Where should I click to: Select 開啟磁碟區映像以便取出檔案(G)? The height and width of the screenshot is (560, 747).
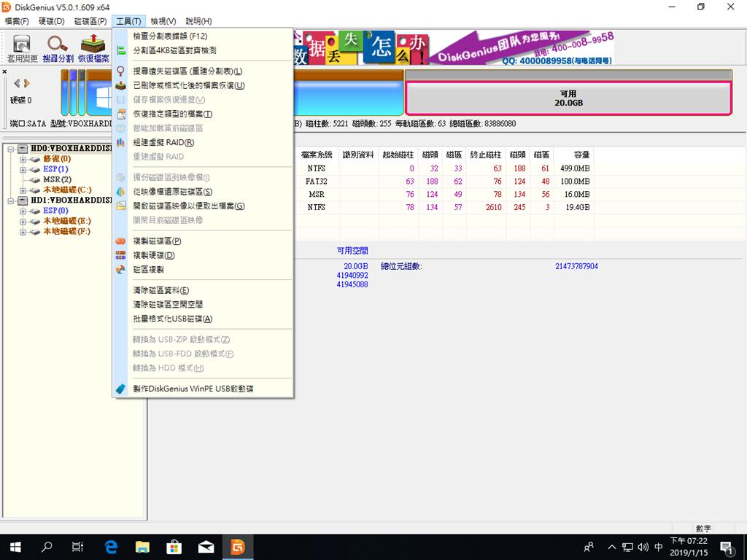203,206
